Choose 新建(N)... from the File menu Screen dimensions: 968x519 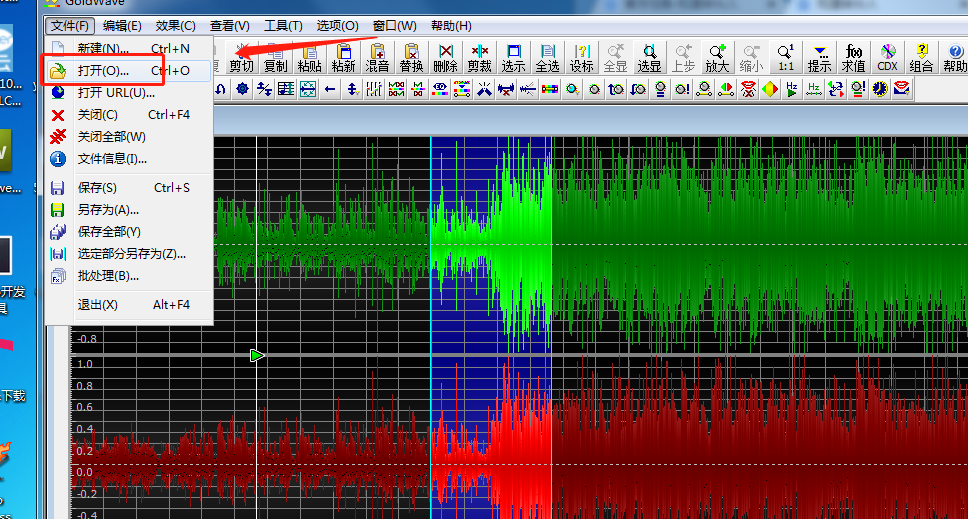tap(129, 49)
